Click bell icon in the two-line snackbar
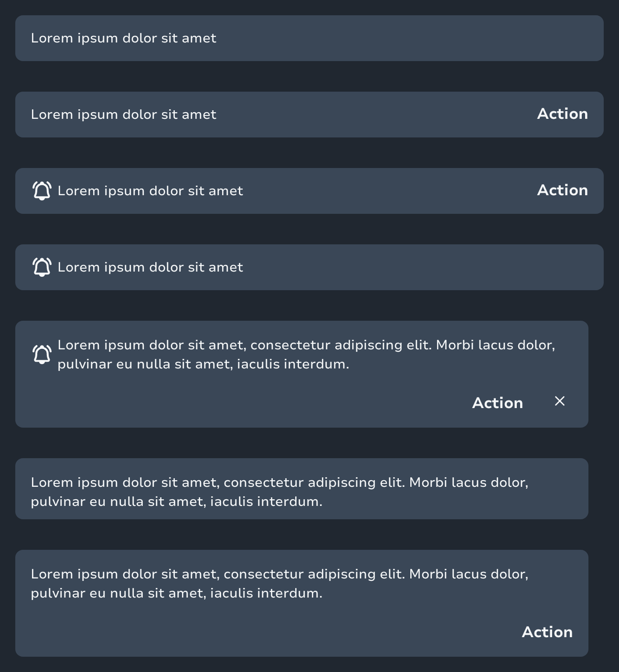 [x=42, y=354]
